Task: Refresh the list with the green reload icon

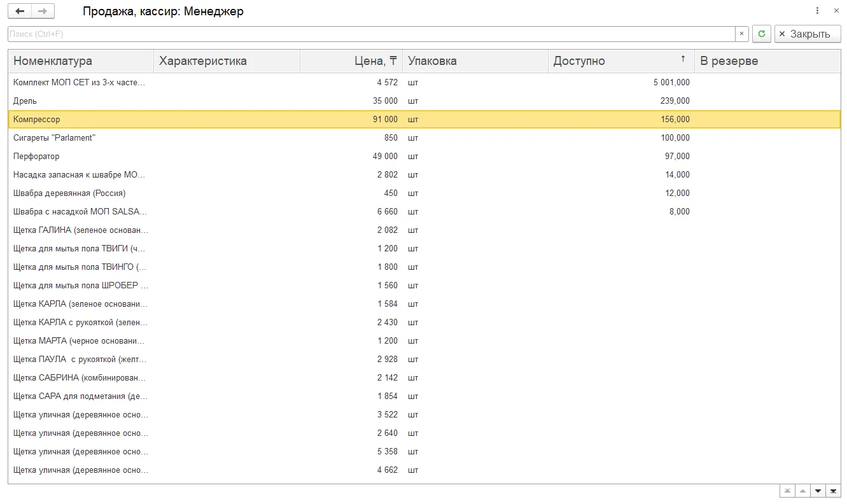Action: point(762,34)
